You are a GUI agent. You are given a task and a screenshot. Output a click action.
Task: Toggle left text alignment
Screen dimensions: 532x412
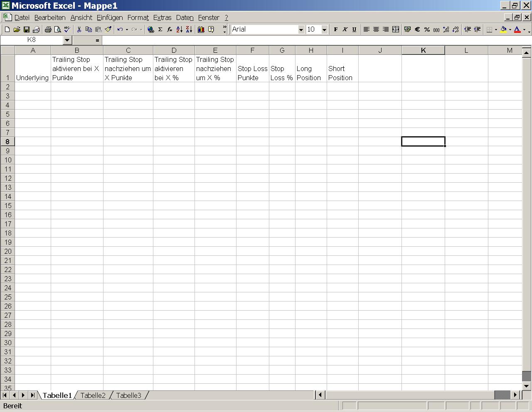[367, 29]
